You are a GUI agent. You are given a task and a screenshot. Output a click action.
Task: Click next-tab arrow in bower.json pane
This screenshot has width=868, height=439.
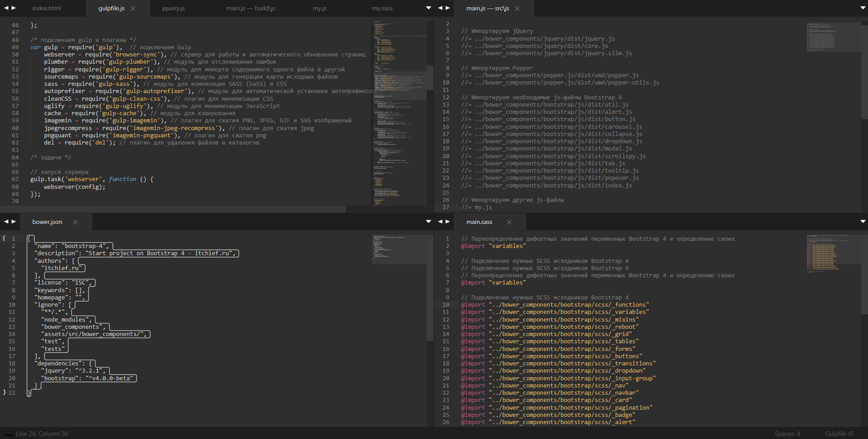pos(14,222)
